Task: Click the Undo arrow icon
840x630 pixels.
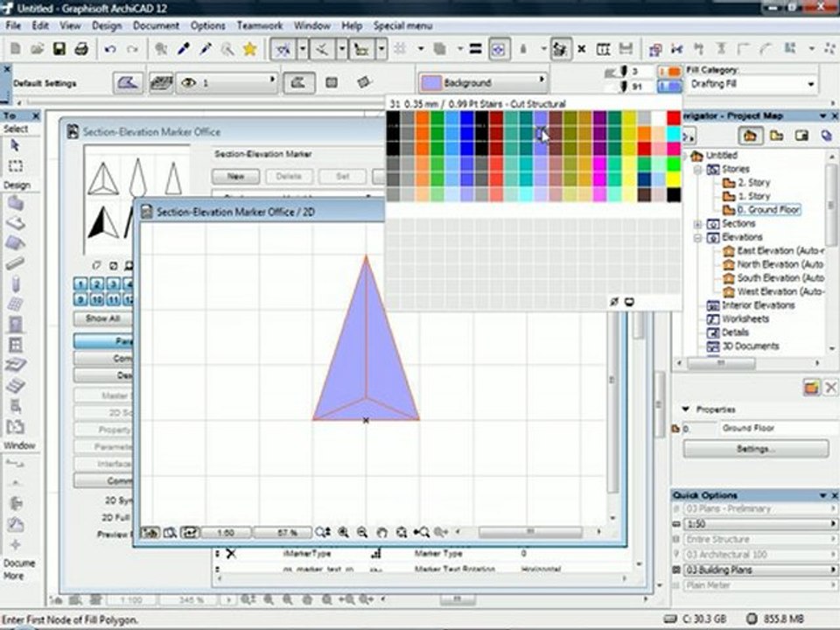Action: 110,49
